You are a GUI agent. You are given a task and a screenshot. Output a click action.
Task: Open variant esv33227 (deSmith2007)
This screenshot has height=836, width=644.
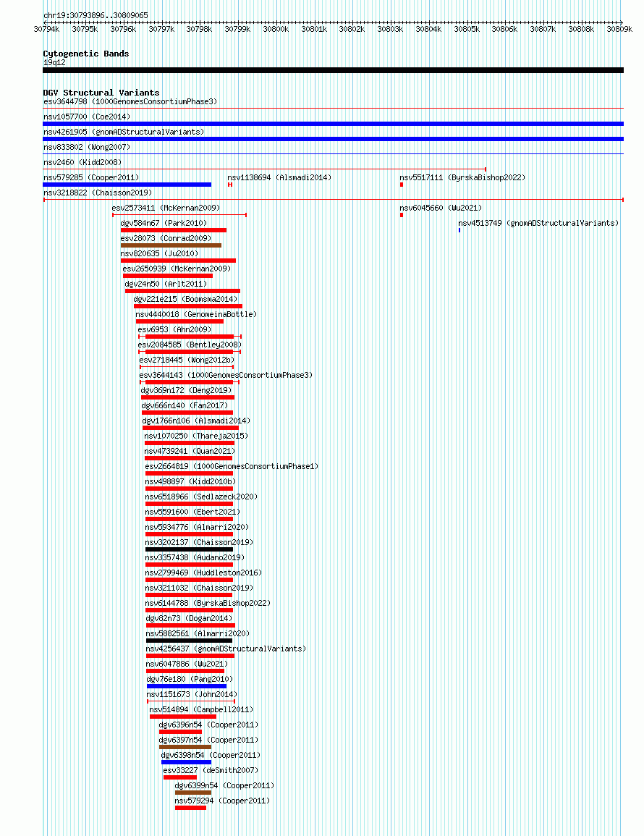point(211,770)
